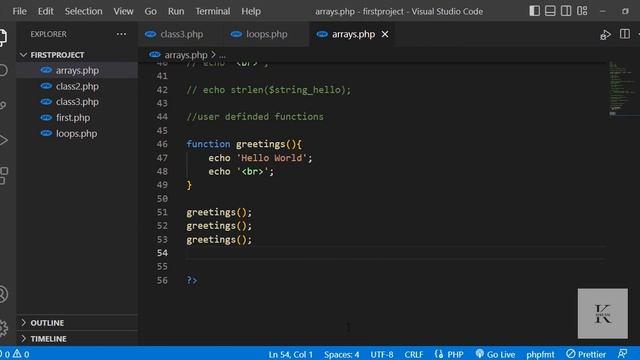Click the closing ?> tag
The width and height of the screenshot is (640, 360).
(x=191, y=280)
